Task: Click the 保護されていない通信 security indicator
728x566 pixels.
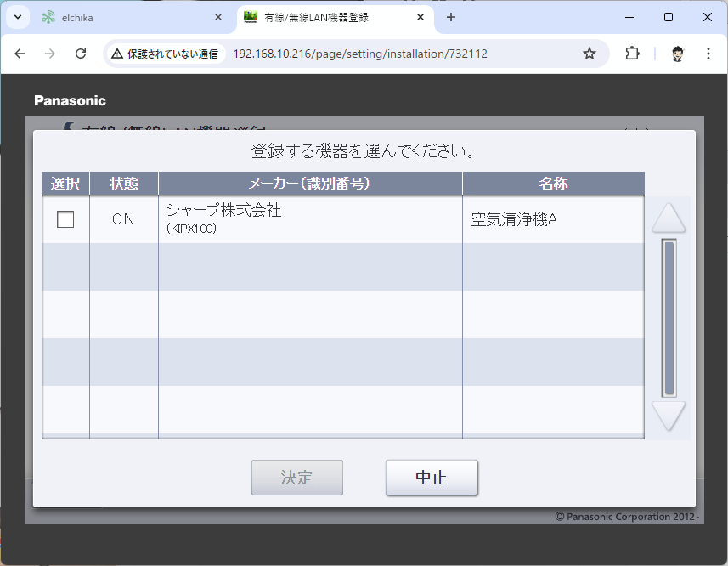Action: 165,54
